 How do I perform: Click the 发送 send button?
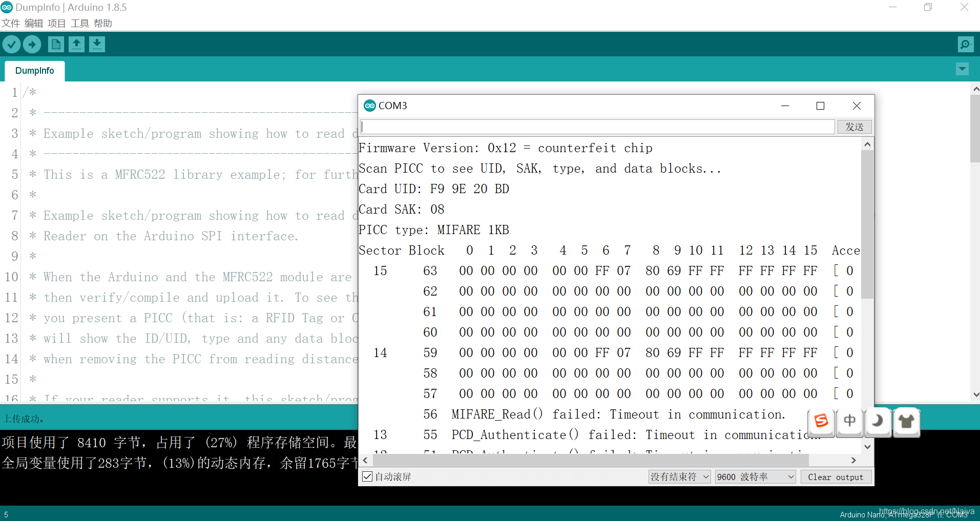coord(854,127)
